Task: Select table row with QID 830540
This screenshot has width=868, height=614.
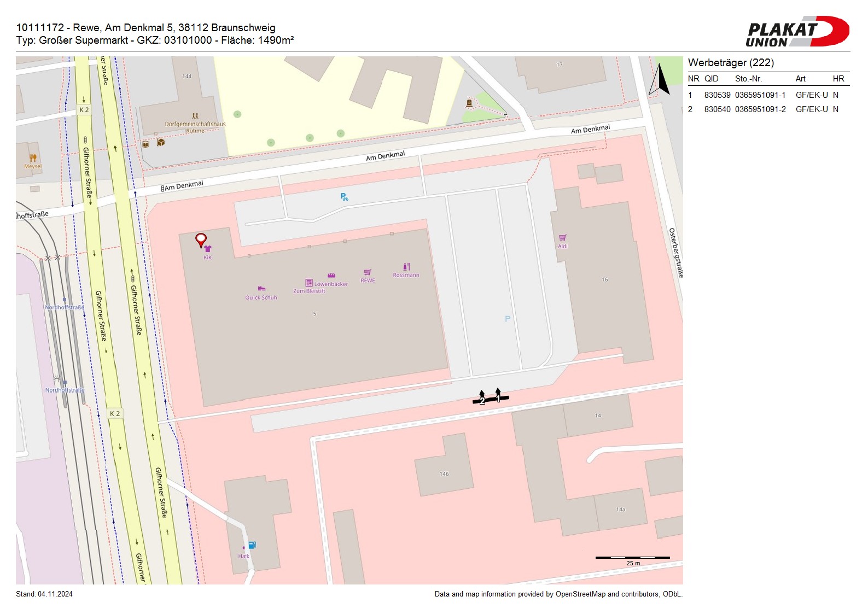Action: (763, 109)
